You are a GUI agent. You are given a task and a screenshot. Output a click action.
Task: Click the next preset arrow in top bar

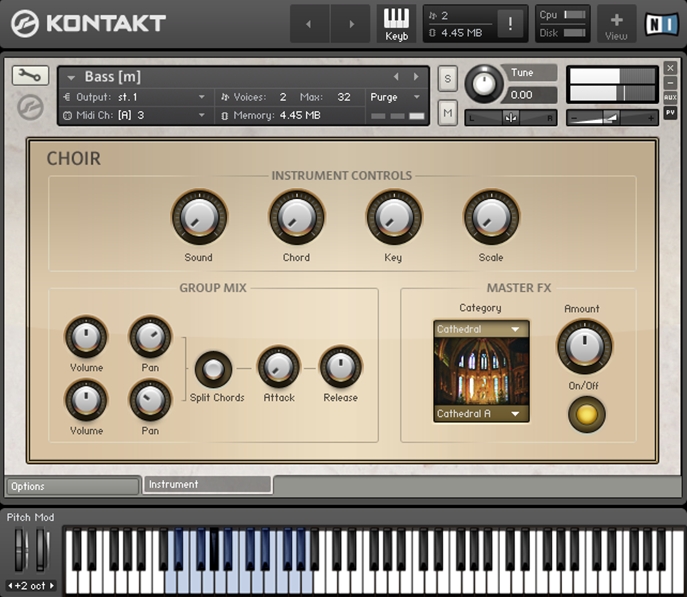click(351, 24)
